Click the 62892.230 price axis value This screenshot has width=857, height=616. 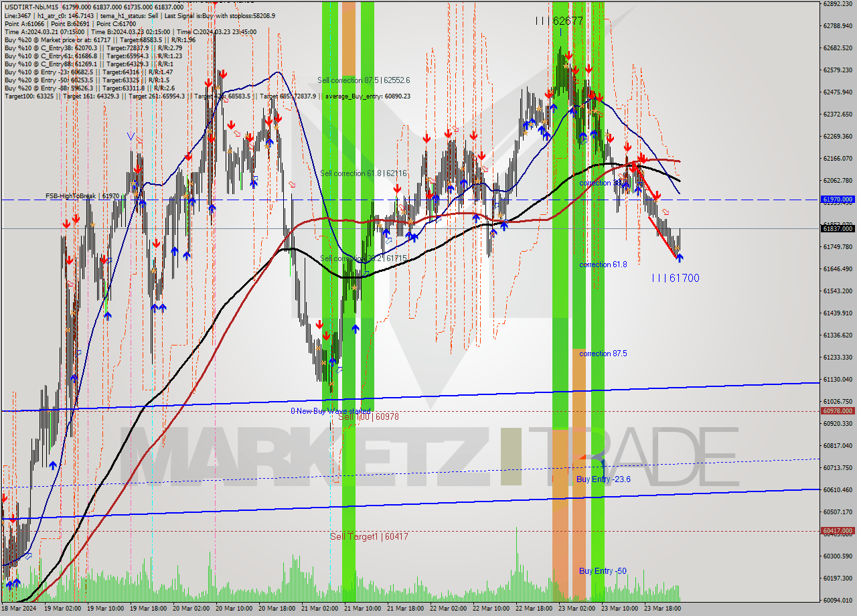click(838, 4)
